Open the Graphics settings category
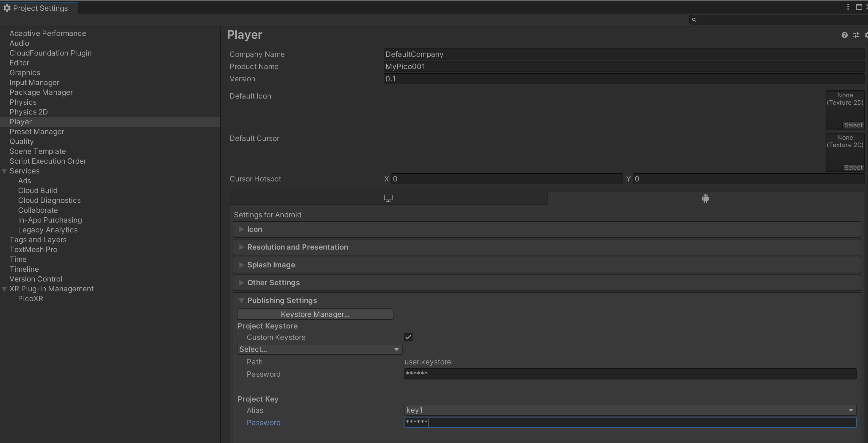The image size is (868, 443). [x=25, y=73]
